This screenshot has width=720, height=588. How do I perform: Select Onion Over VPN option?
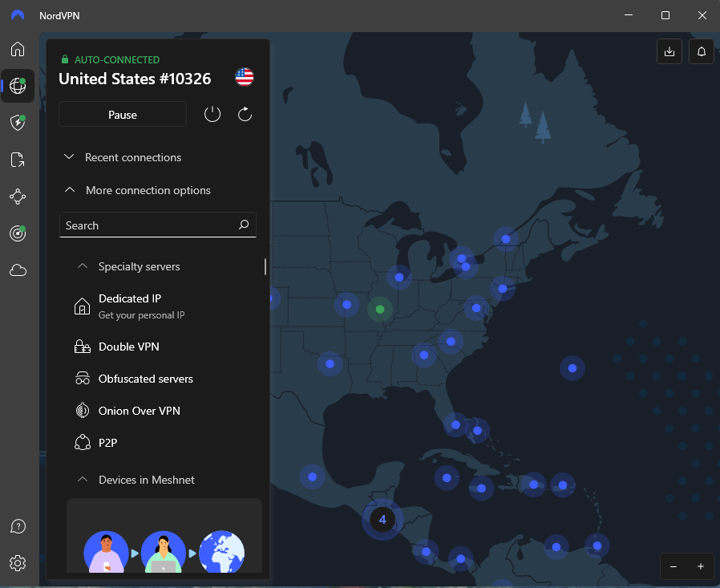coord(139,411)
